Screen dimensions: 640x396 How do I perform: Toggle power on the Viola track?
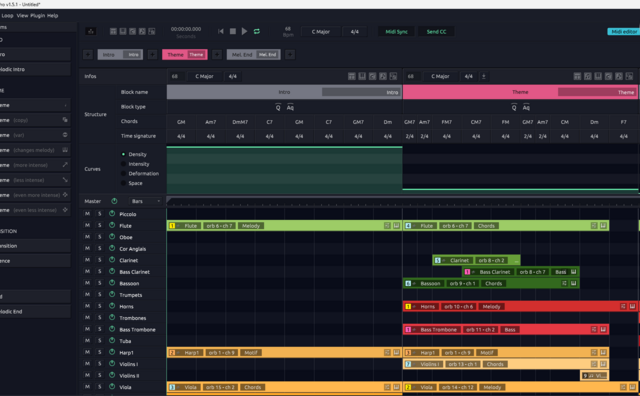(x=112, y=387)
